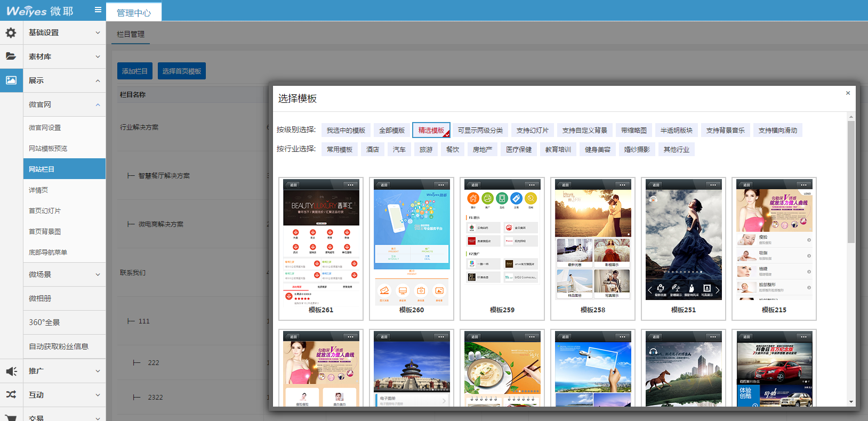Filter by 支持背景音乐
Image resolution: width=868 pixels, height=421 pixels.
click(x=726, y=130)
